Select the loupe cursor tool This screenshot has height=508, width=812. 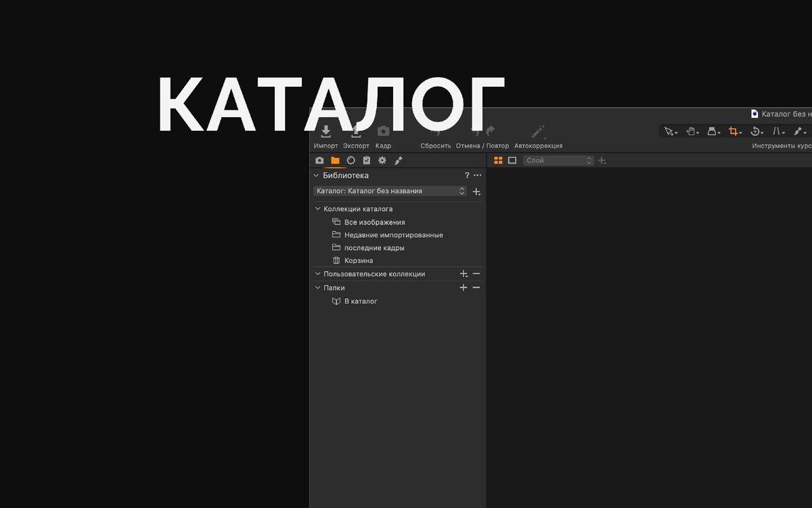(x=713, y=131)
